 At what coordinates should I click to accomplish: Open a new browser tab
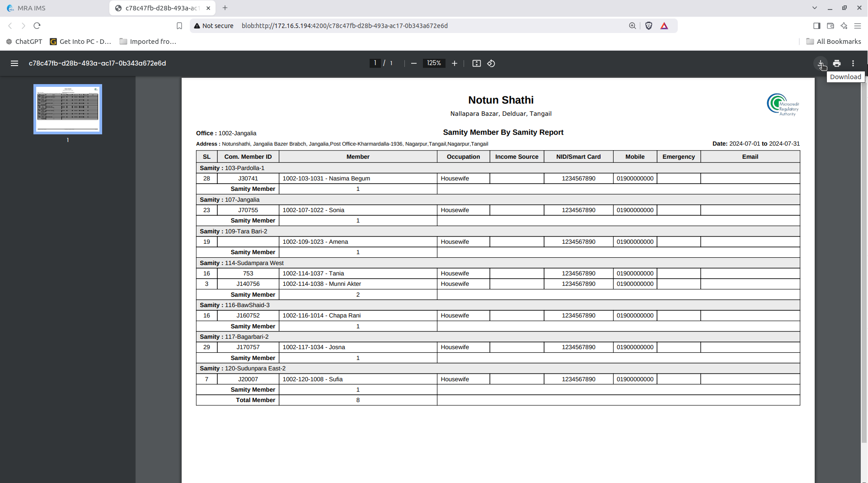(x=225, y=8)
